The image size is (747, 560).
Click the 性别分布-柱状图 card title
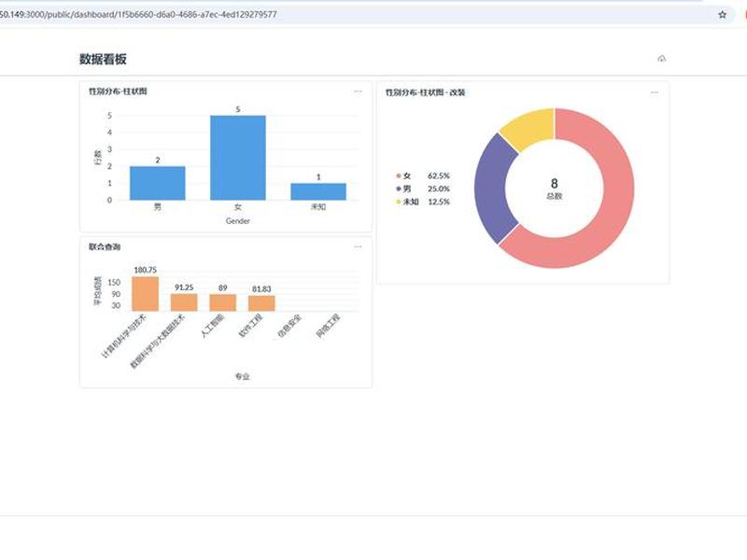[x=118, y=91]
